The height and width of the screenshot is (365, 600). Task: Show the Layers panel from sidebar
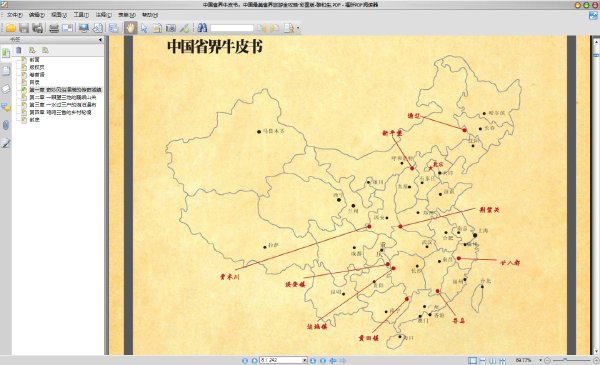pyautogui.click(x=6, y=89)
